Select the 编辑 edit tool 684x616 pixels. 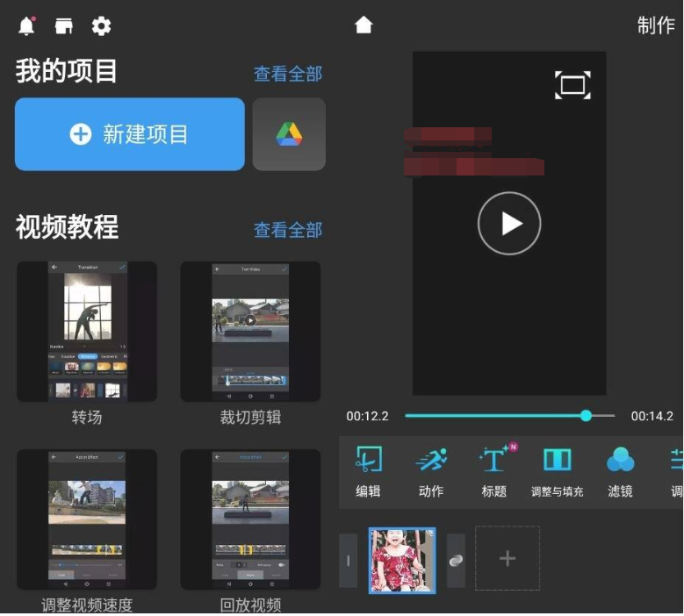pos(368,471)
